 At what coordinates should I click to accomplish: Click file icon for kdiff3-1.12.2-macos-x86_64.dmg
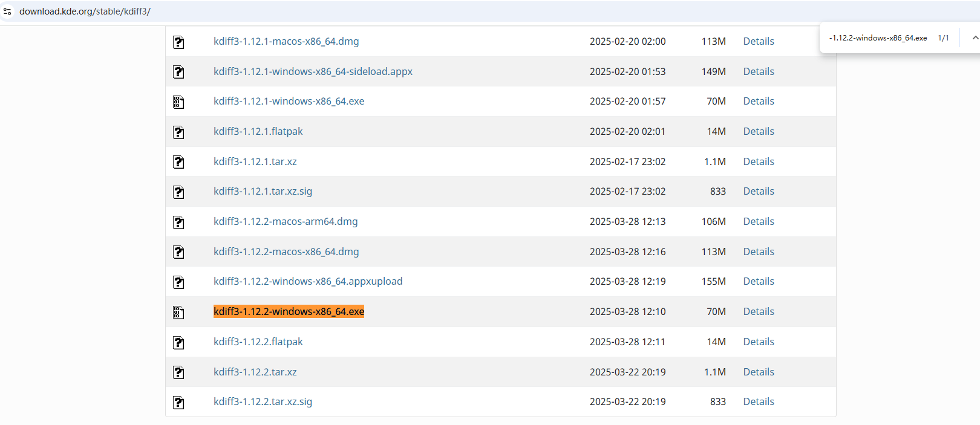click(178, 252)
